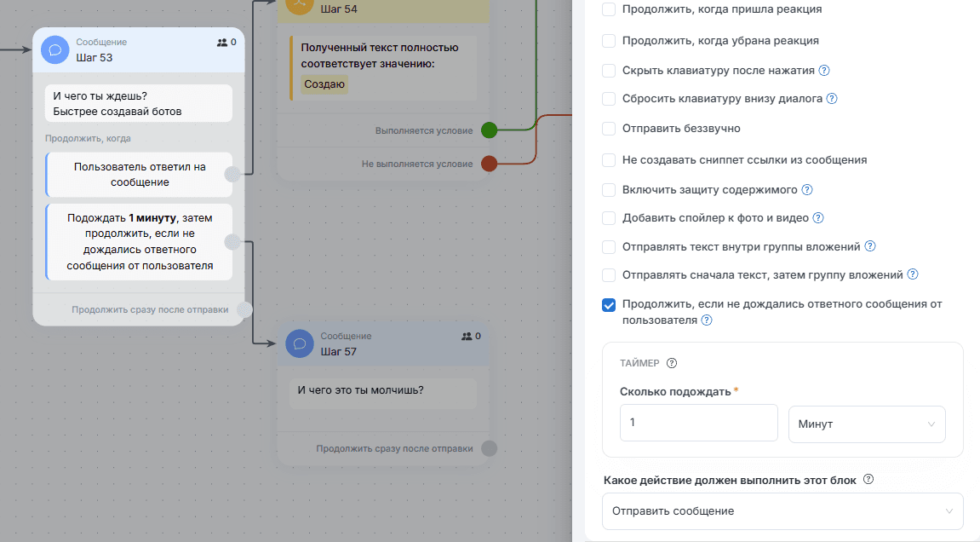Click the Шаг 54 block header
This screenshot has height=542, width=980.
(x=383, y=10)
